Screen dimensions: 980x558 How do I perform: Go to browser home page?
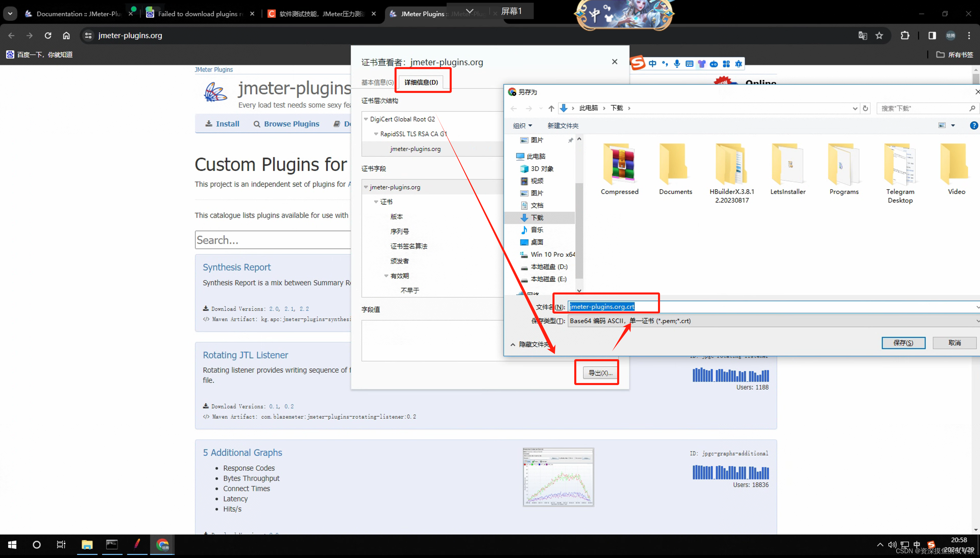pyautogui.click(x=66, y=35)
